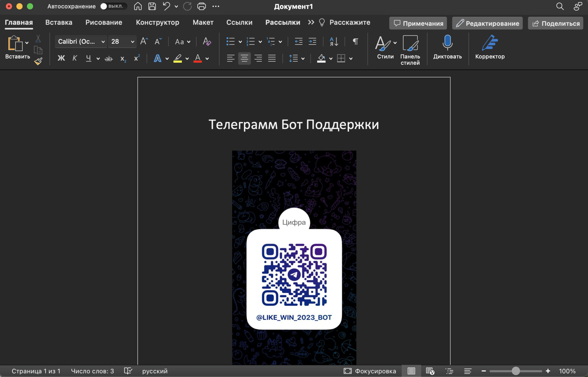Select the Format Painter brush
The image size is (588, 377).
pos(38,61)
